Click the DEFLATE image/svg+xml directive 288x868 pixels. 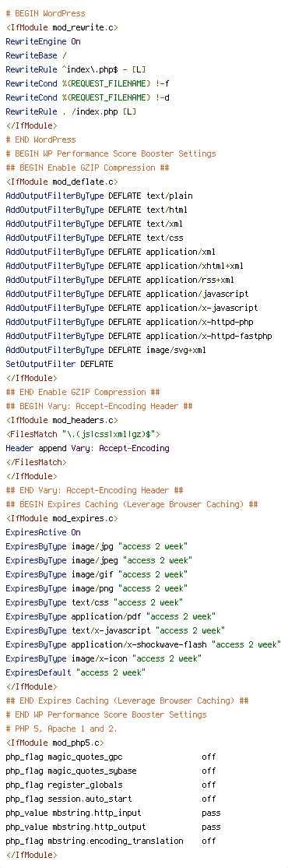coord(106,350)
